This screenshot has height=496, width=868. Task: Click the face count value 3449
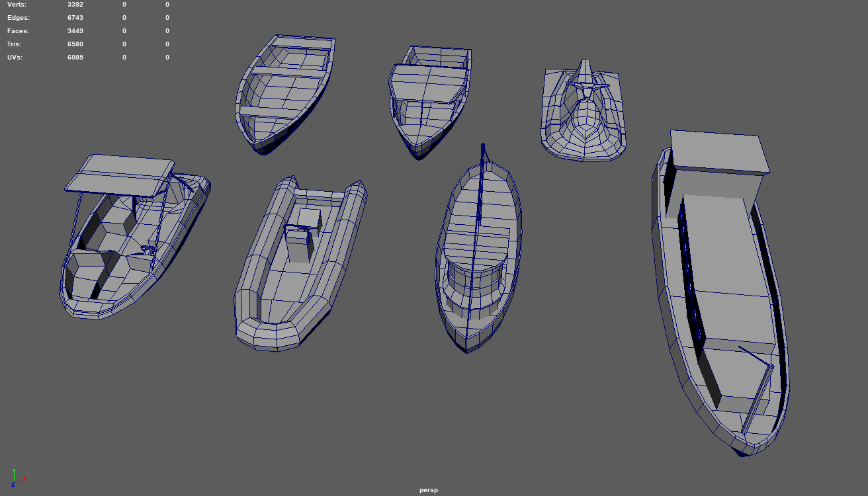tap(75, 31)
